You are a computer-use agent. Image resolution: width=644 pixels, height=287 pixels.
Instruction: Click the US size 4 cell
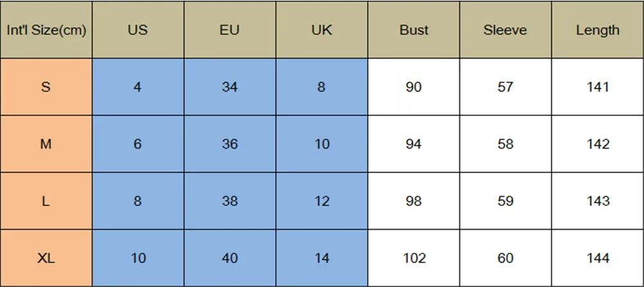(138, 87)
